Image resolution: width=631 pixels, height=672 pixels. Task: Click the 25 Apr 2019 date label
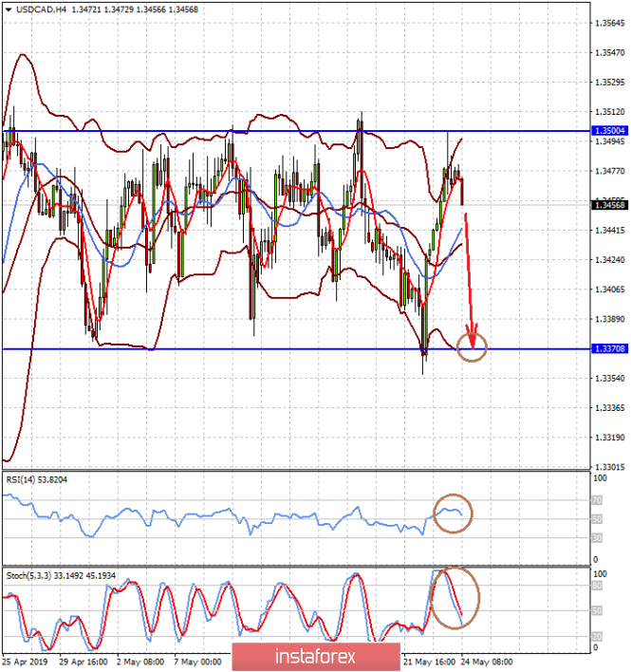pos(25,663)
